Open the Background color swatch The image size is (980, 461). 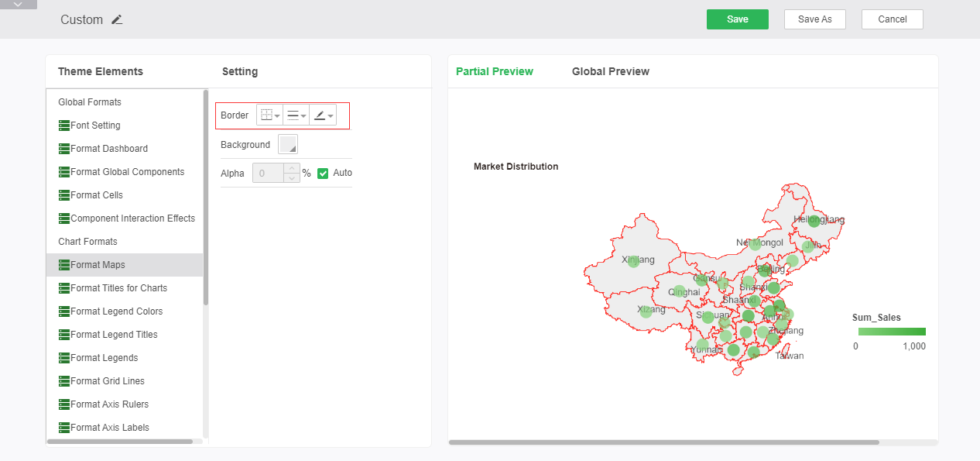pyautogui.click(x=288, y=145)
